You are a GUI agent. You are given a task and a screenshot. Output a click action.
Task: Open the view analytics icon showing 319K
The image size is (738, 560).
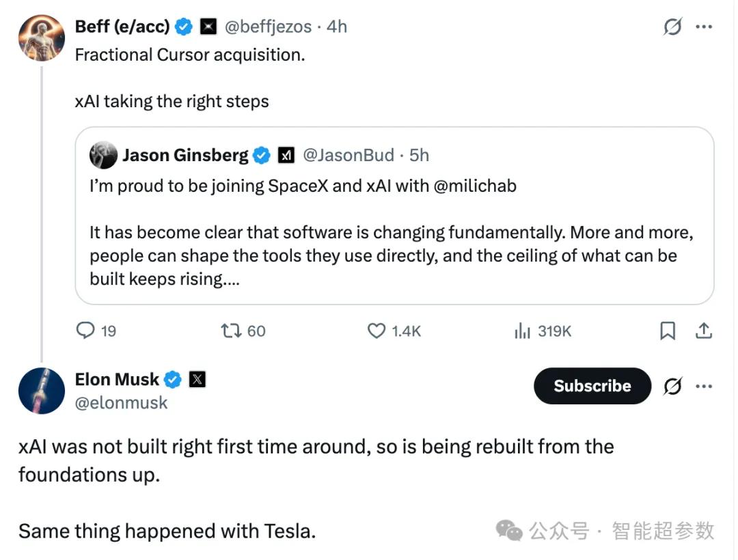click(522, 331)
